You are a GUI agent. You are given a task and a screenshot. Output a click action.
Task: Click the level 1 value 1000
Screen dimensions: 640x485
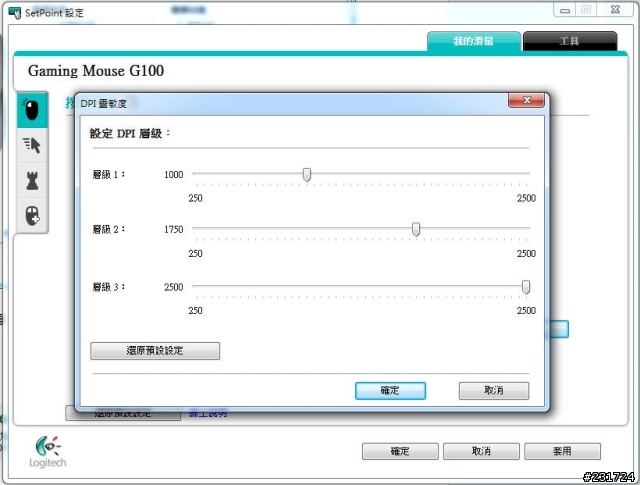point(173,175)
